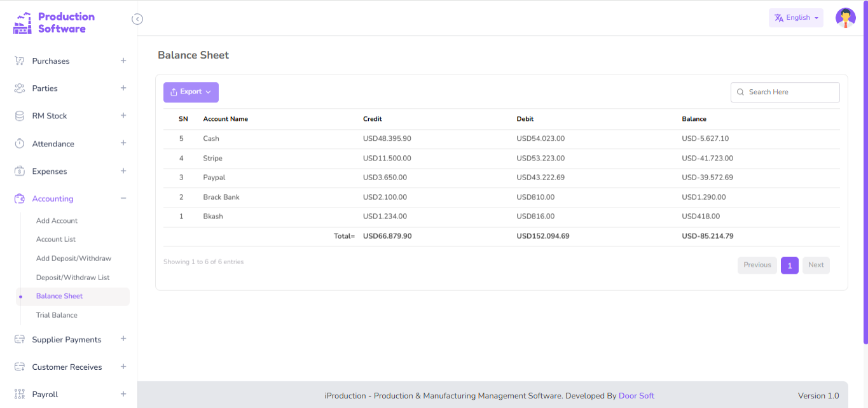Screen dimensions: 868x408
Task: Select Add Deposit/Withdraw from the sidebar
Action: [x=74, y=258]
